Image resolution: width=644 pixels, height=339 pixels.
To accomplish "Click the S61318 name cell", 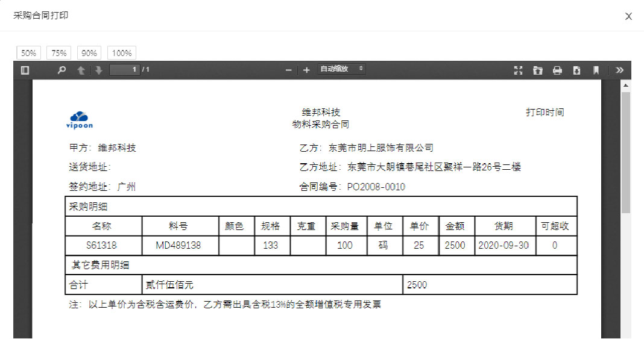I will tap(104, 246).
